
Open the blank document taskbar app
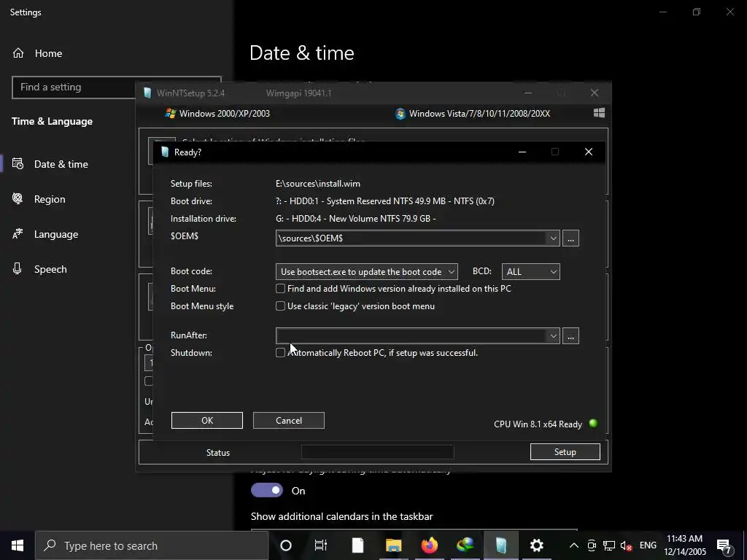(x=357, y=545)
